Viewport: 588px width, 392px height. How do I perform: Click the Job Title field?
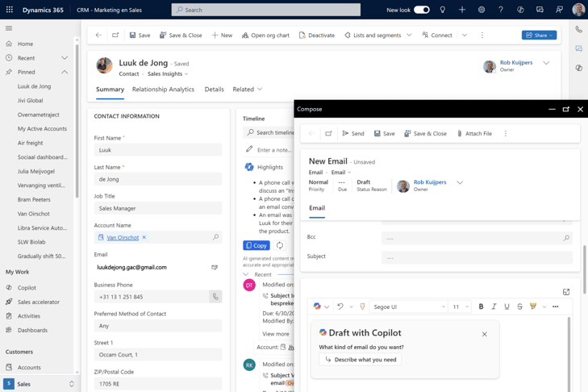[158, 208]
